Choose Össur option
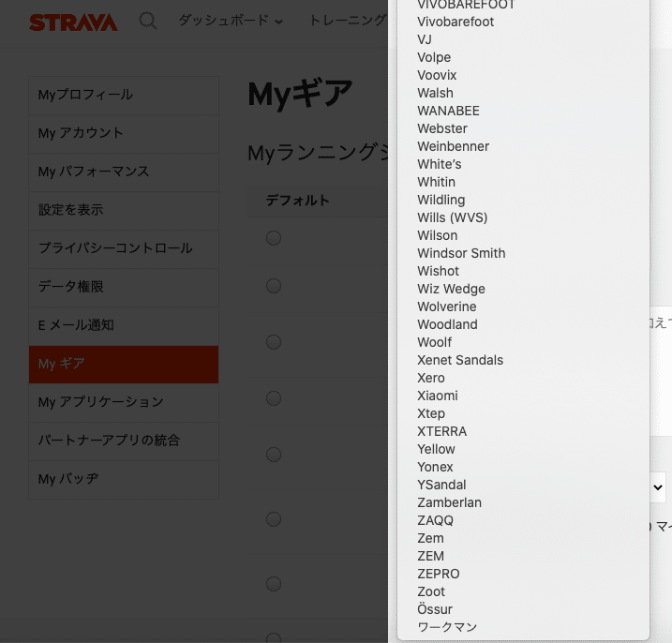672x643 pixels. [x=523, y=609]
